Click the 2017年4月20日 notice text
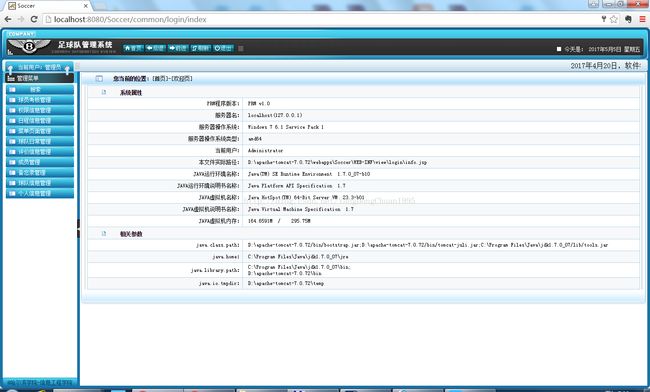Viewport: 650px width, 392px height. coord(605,65)
